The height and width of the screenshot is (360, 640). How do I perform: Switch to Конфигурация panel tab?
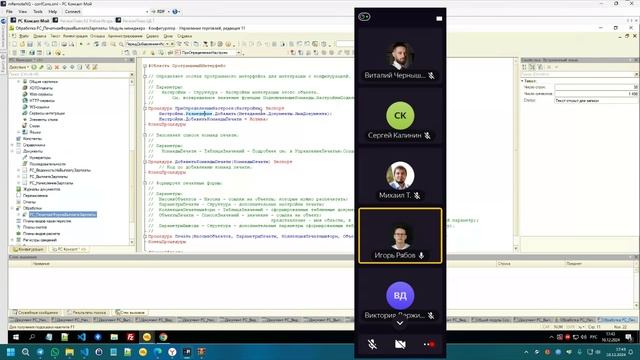28,249
